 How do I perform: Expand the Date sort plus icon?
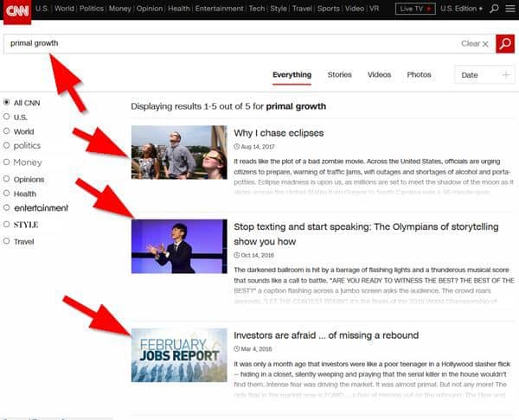point(506,75)
